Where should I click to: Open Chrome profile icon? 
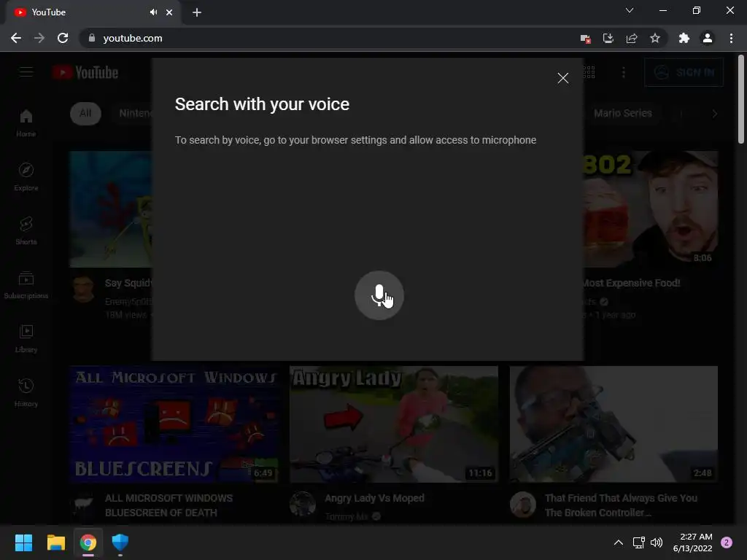coord(708,38)
